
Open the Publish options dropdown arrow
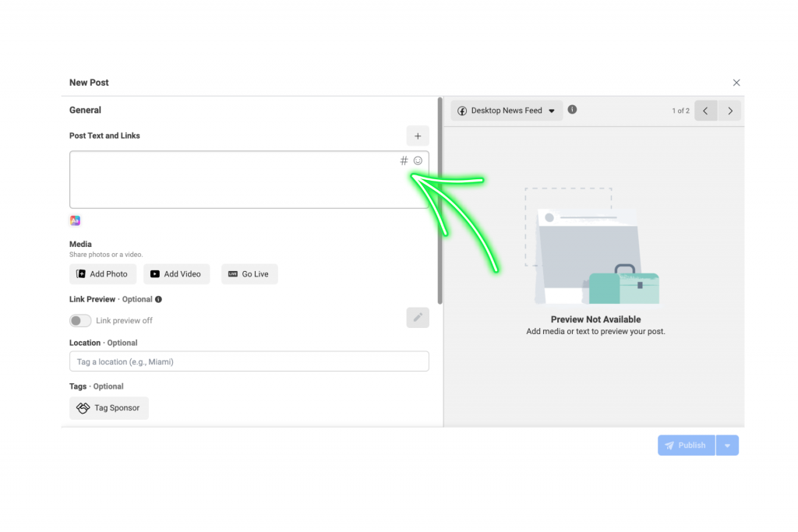coord(728,445)
